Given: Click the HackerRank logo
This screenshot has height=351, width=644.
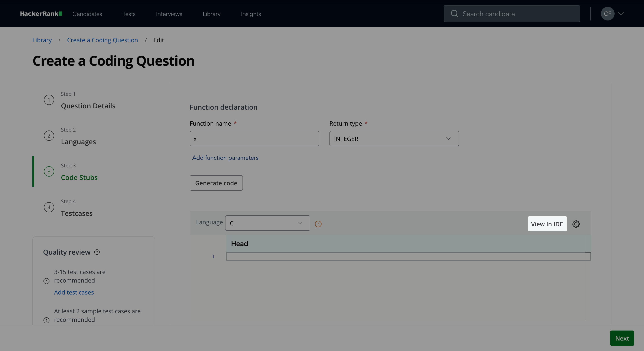Looking at the screenshot, I should 41,14.
